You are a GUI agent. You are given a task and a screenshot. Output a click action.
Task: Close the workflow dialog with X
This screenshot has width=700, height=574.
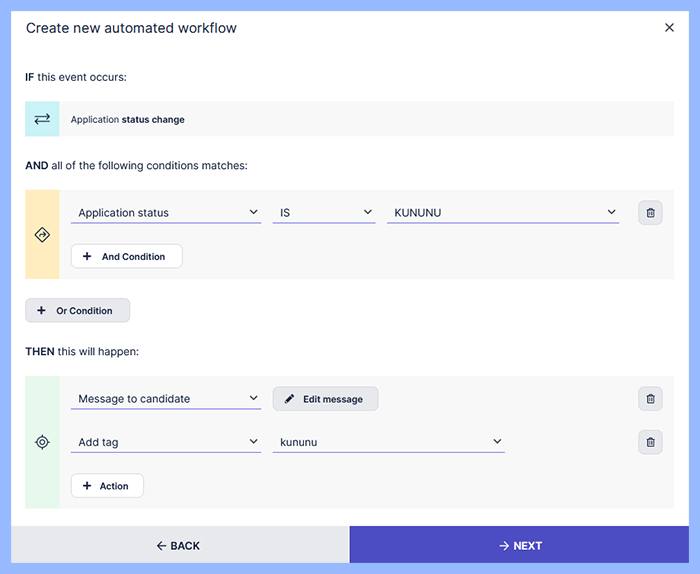tap(669, 28)
